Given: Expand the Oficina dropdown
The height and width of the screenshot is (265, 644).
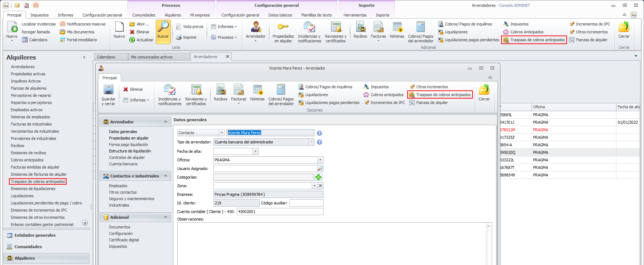Looking at the screenshot, I should point(321,160).
